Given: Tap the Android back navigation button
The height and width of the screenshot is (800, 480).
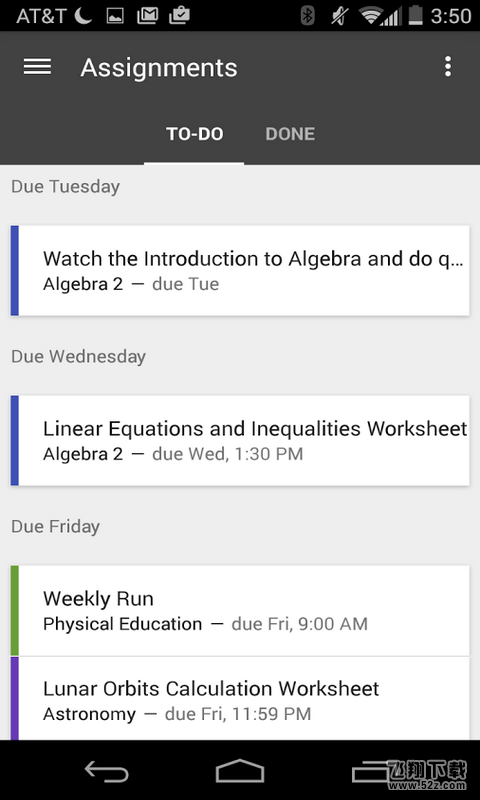Looking at the screenshot, I should coord(107,770).
